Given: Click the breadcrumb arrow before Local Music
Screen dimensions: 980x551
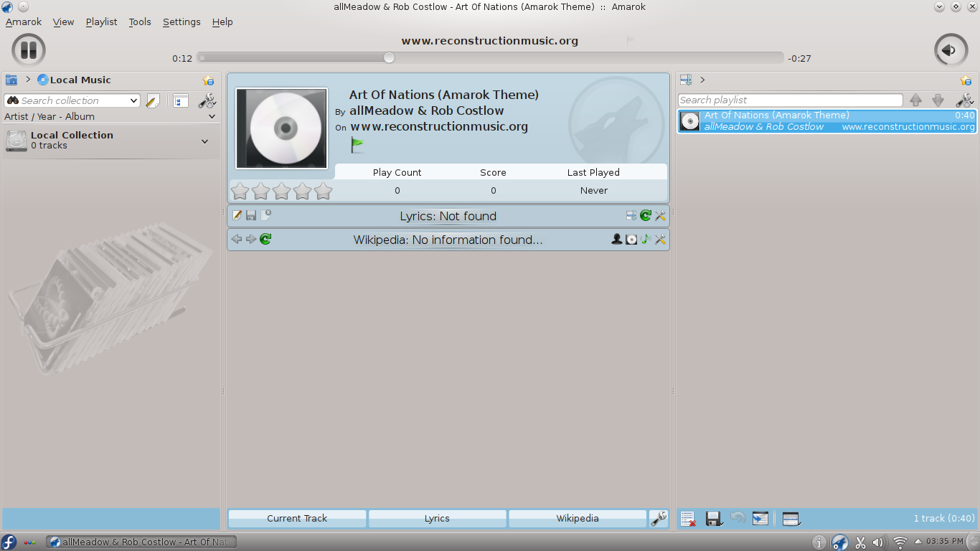Looking at the screenshot, I should tap(28, 80).
